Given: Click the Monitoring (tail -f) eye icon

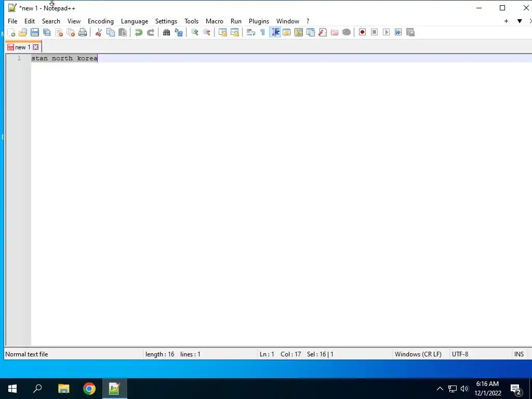Looking at the screenshot, I should [x=347, y=32].
